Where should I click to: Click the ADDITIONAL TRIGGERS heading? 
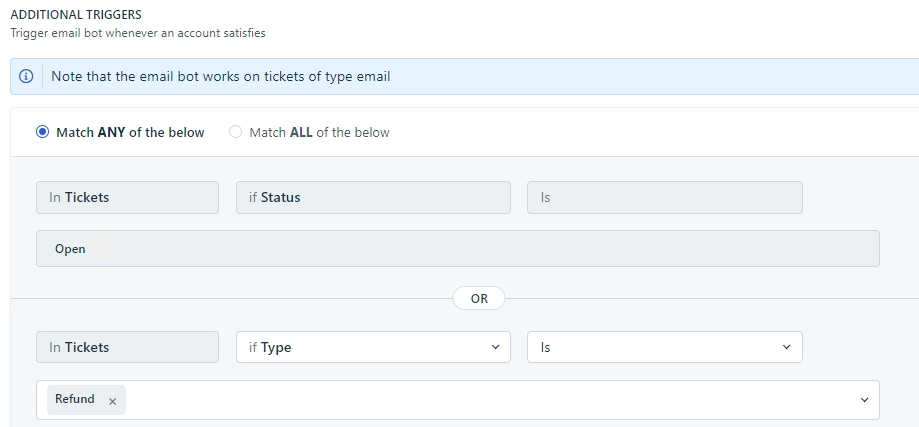(76, 15)
